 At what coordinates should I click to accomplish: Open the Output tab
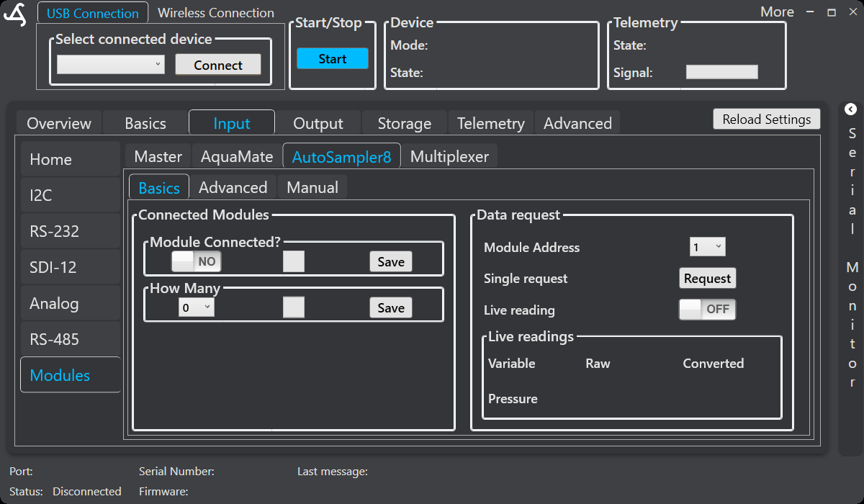pyautogui.click(x=318, y=123)
